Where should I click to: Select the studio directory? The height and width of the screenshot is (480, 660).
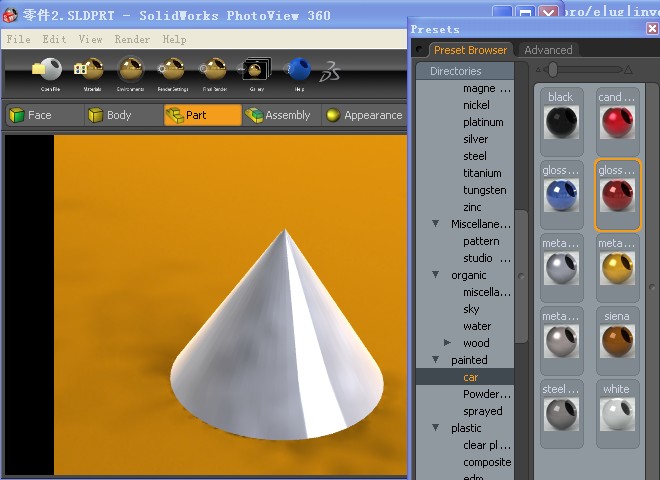[487, 258]
